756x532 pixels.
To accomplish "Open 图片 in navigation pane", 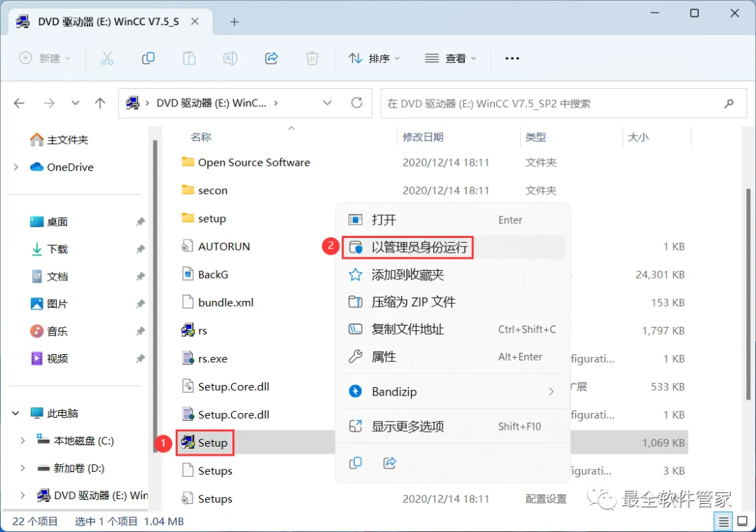I will pyautogui.click(x=49, y=304).
